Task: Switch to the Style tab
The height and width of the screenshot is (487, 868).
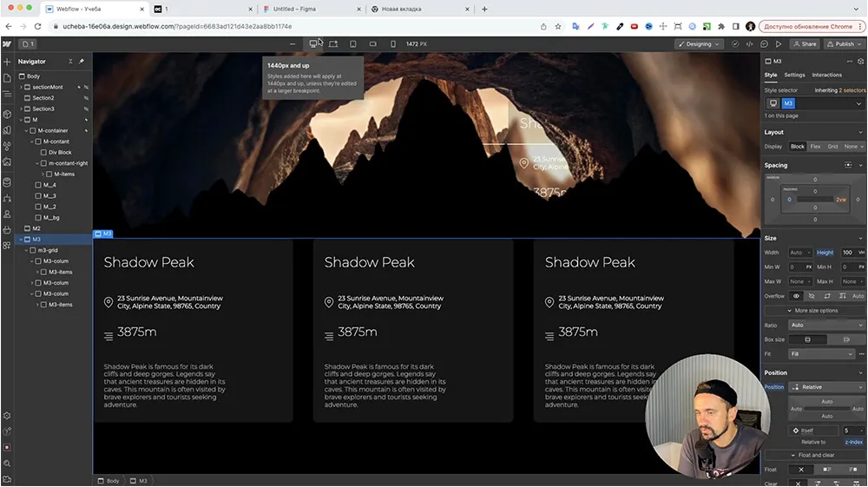Action: pyautogui.click(x=771, y=75)
